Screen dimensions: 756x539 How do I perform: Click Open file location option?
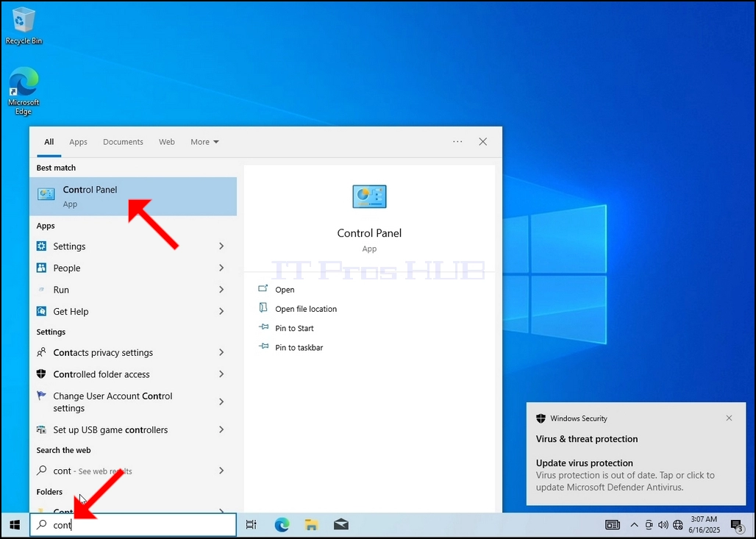tap(306, 309)
